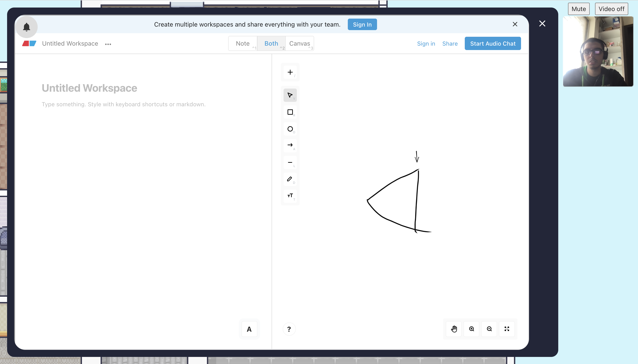Viewport: 638px width, 364px height.
Task: Select the Ellipse shape tool
Action: [290, 129]
